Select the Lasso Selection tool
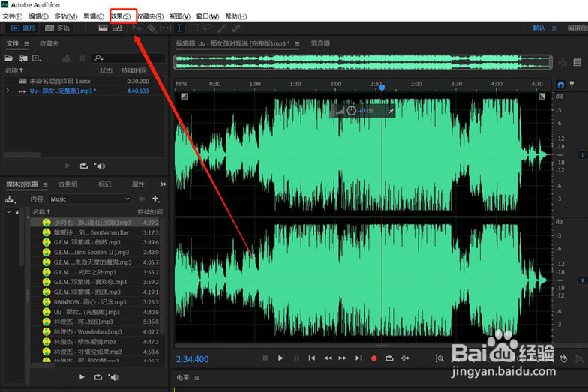The height and width of the screenshot is (392, 588). pyautogui.click(x=207, y=28)
